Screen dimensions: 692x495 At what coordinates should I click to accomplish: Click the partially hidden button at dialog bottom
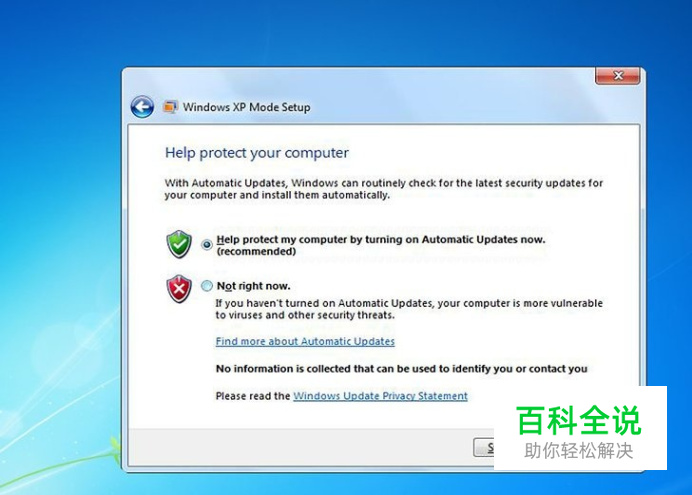pyautogui.click(x=484, y=448)
